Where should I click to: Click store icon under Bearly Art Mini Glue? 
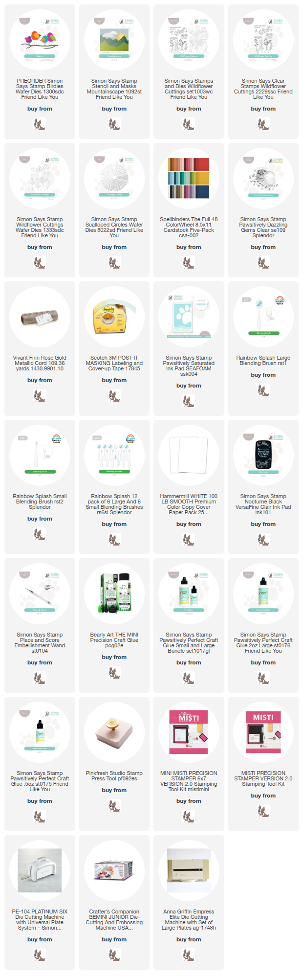(114, 673)
